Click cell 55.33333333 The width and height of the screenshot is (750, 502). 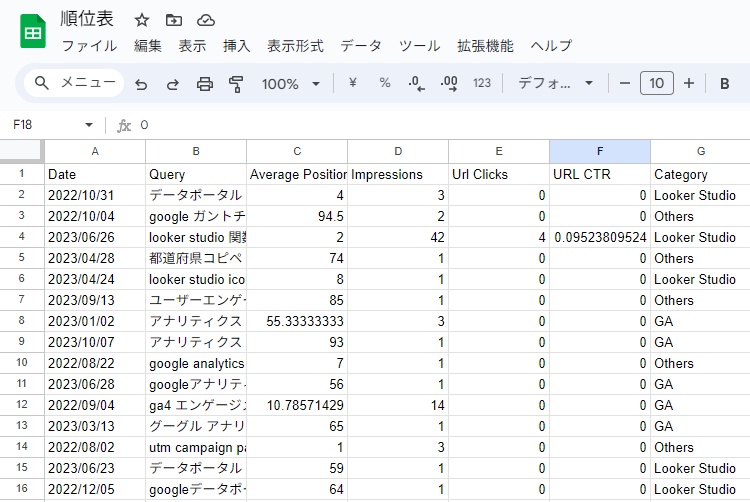click(297, 321)
